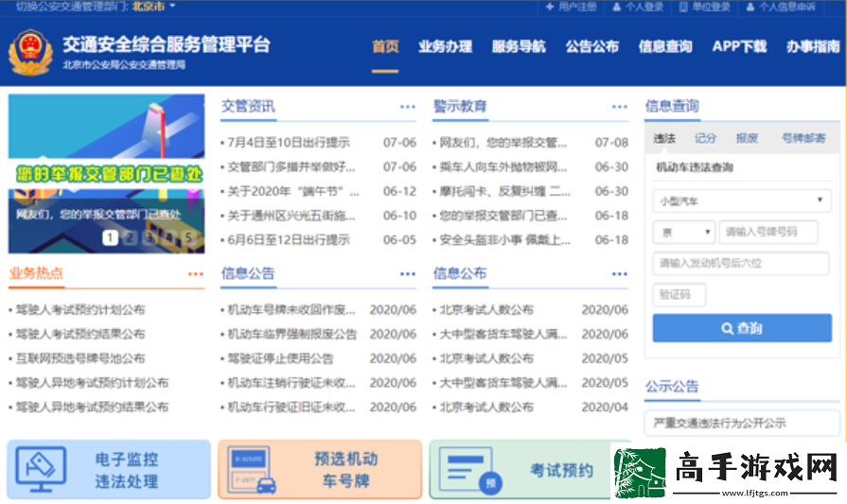Viewport: 847px width, 504px height.
Task: Switch to the 违法 query tab
Action: [x=664, y=138]
